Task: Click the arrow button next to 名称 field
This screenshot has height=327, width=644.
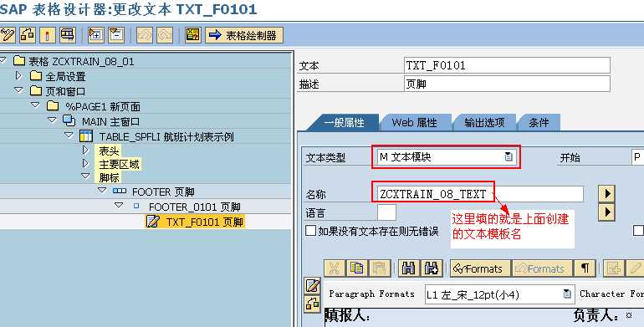Action: (x=606, y=193)
